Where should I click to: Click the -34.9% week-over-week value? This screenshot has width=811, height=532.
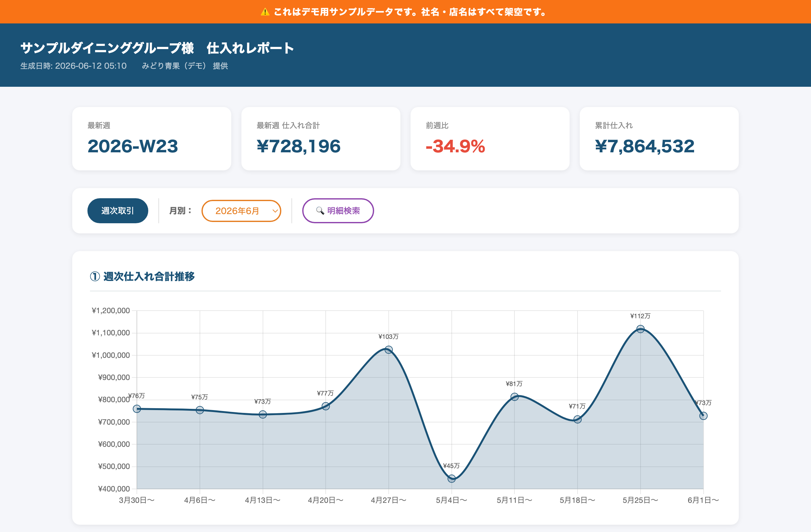[x=455, y=146]
